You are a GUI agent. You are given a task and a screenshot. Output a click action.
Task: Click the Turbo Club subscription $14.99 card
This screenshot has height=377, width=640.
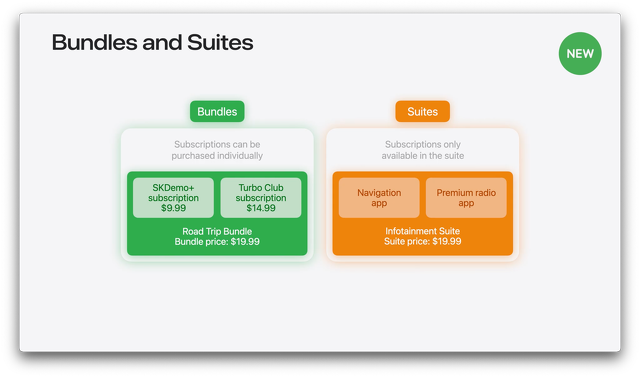[x=261, y=198]
